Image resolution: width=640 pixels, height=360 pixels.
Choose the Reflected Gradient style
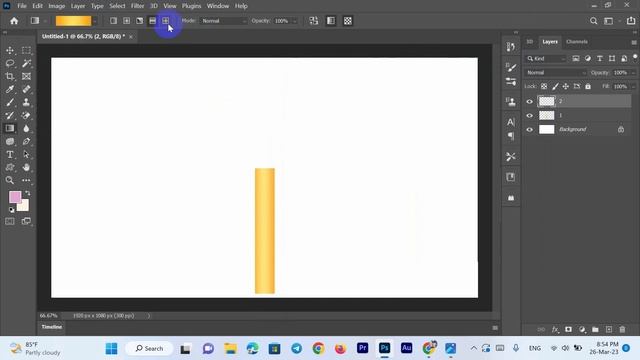(152, 21)
